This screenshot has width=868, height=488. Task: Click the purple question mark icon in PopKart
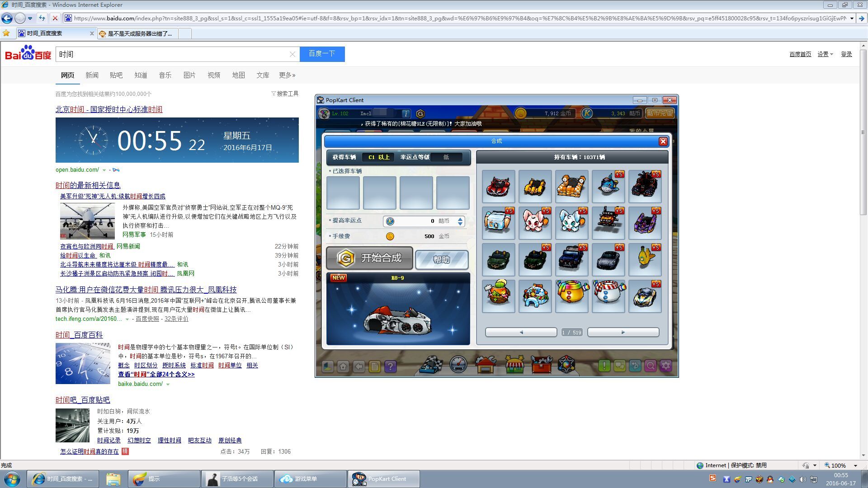point(391,366)
